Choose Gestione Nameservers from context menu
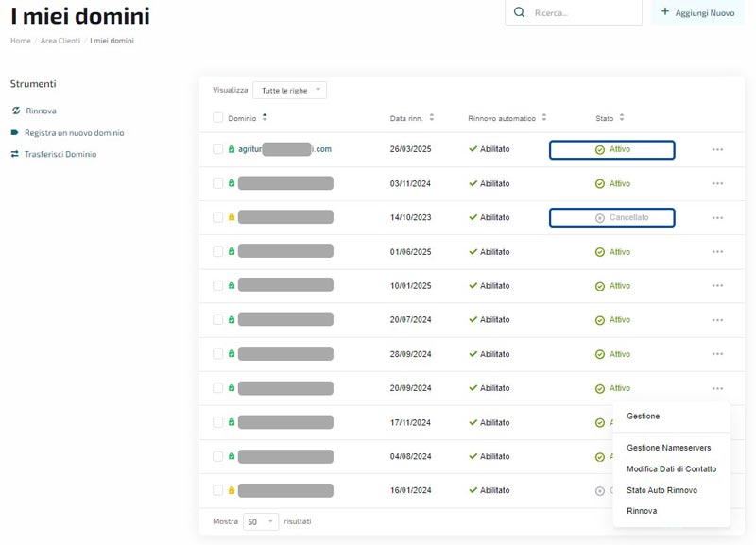Image resolution: width=756 pixels, height=545 pixels. (x=668, y=448)
